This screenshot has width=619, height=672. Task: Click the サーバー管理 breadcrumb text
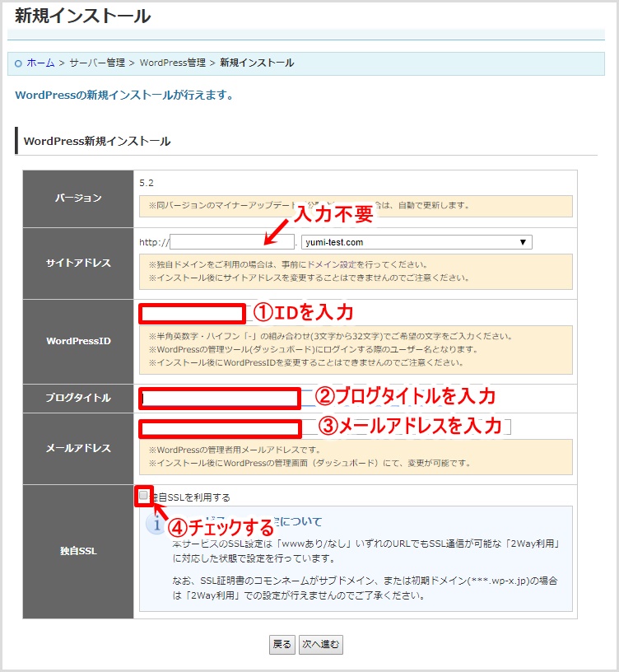[97, 63]
